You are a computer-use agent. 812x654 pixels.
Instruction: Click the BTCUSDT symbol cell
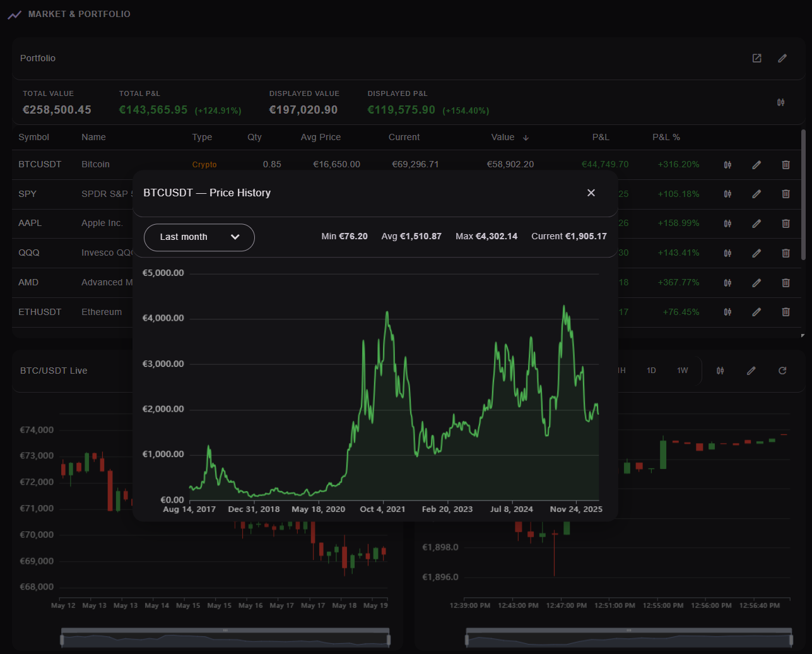tap(40, 164)
